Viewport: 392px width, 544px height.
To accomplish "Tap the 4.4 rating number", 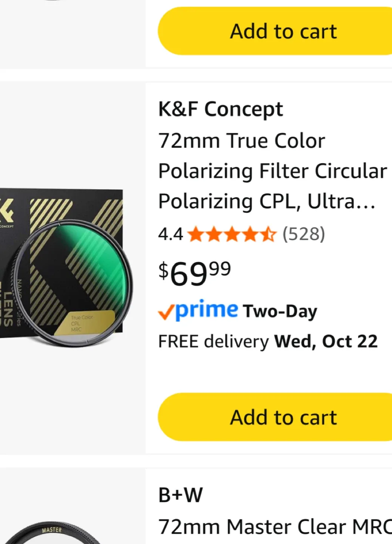I will pos(170,234).
